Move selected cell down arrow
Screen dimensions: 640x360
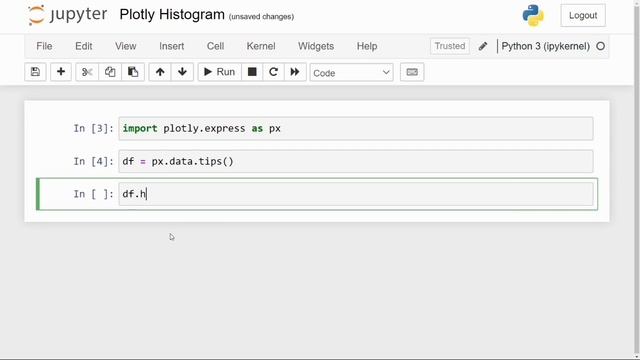(x=182, y=72)
